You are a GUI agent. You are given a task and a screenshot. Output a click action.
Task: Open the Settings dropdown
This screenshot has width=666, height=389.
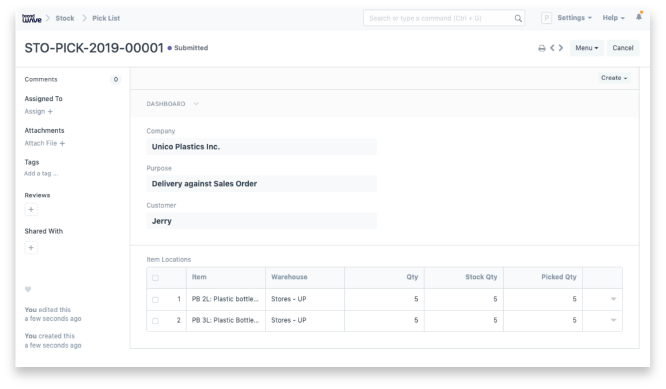574,18
